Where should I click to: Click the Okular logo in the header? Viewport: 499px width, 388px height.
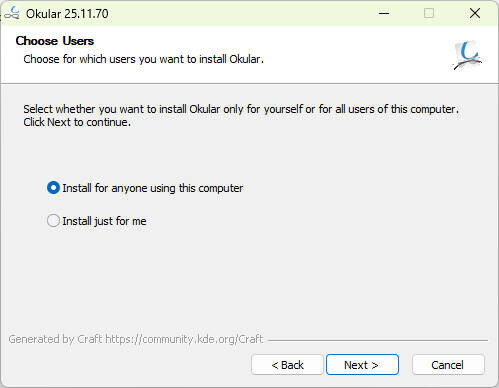467,55
